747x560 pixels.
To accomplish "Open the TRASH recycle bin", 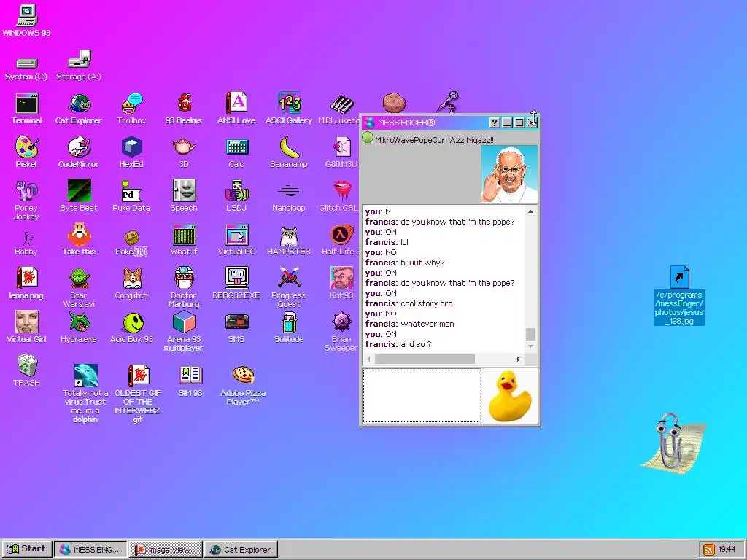I will click(x=27, y=365).
